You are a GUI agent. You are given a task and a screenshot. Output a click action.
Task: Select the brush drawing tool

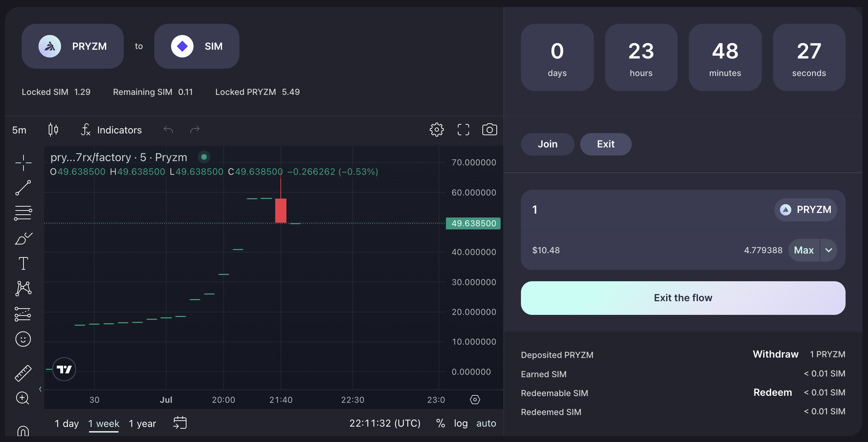point(23,238)
